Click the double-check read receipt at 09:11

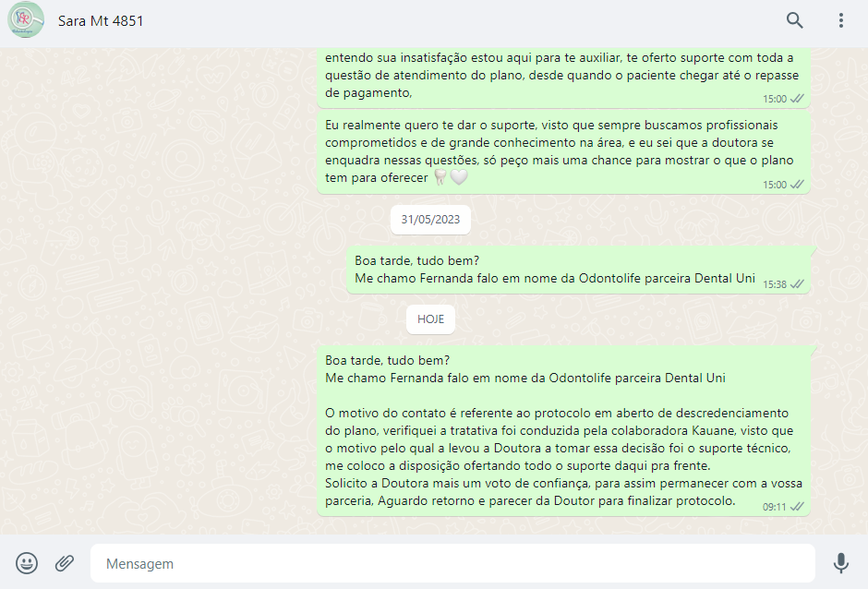(797, 507)
